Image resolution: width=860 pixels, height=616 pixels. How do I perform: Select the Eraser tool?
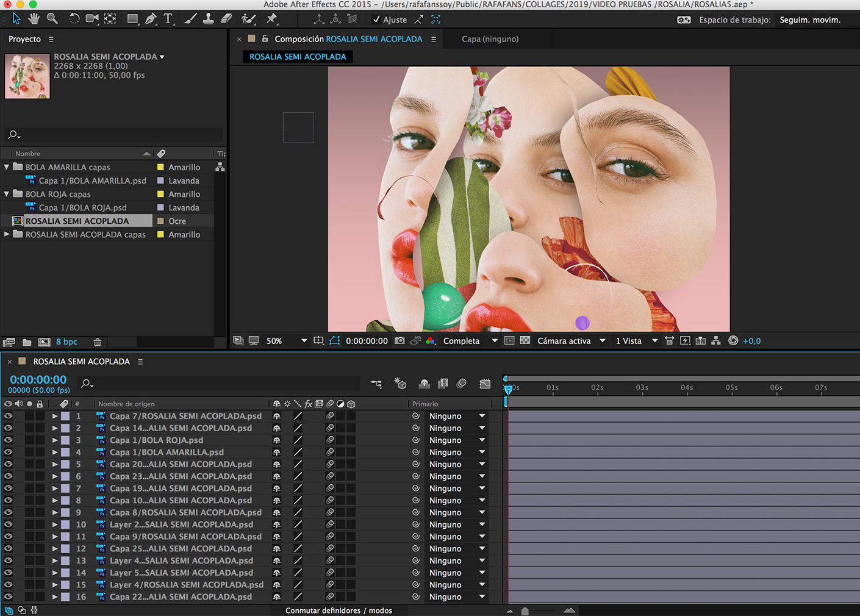[226, 19]
